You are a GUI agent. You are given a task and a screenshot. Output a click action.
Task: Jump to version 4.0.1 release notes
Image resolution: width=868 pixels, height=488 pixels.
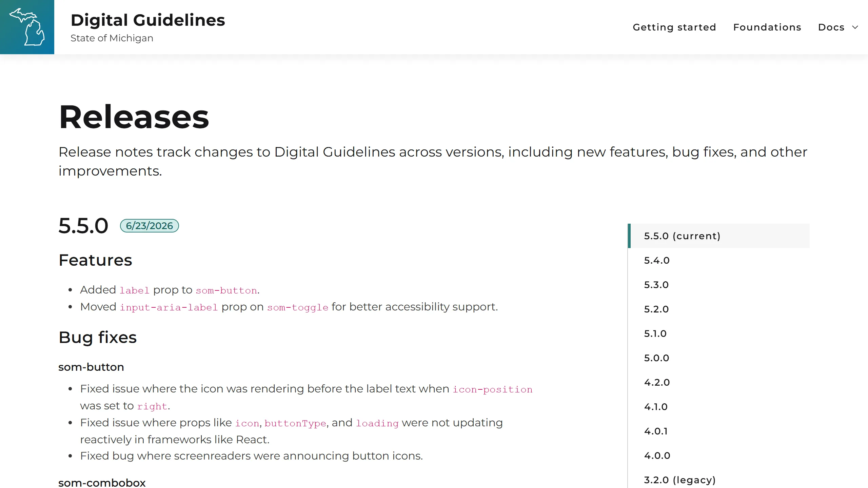[719, 431]
